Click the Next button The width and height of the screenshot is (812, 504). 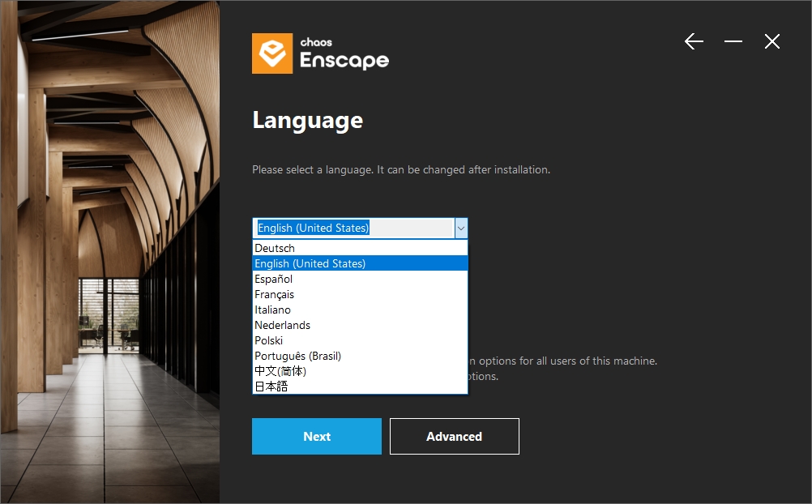click(317, 436)
